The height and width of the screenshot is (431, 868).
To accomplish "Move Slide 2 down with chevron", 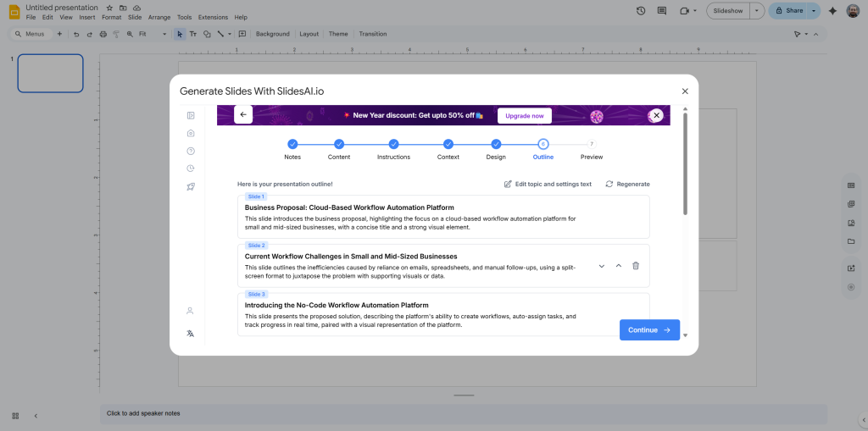I will (x=602, y=266).
